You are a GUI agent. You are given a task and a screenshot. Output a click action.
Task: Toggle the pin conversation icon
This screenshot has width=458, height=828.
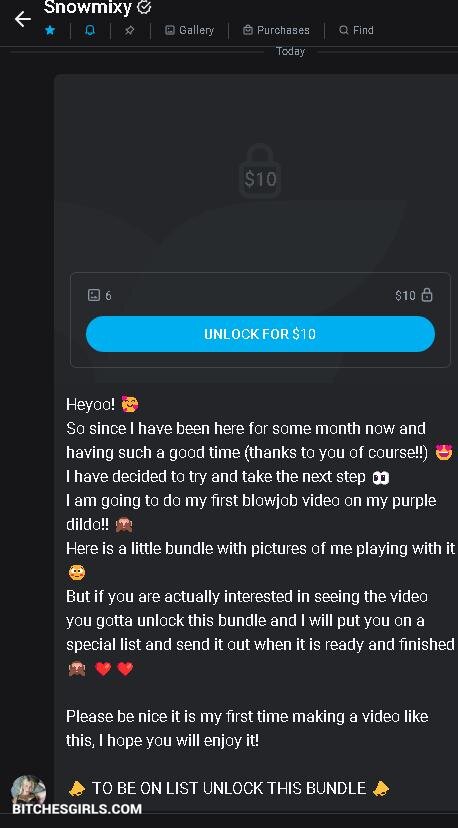coord(130,30)
